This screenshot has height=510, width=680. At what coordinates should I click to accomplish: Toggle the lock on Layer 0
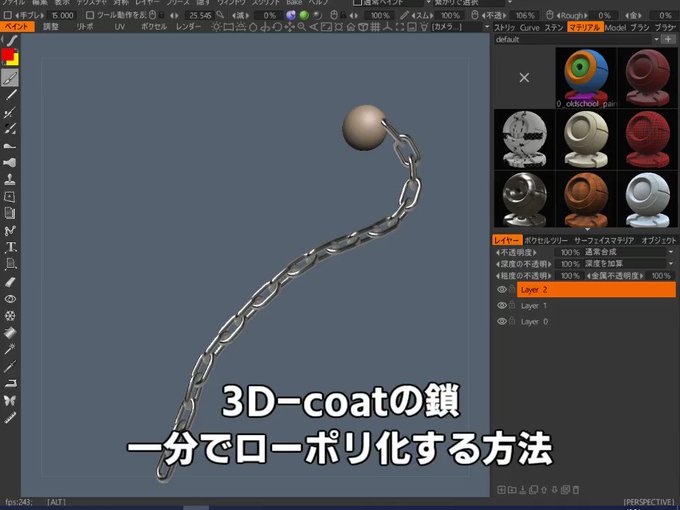pyautogui.click(x=512, y=321)
